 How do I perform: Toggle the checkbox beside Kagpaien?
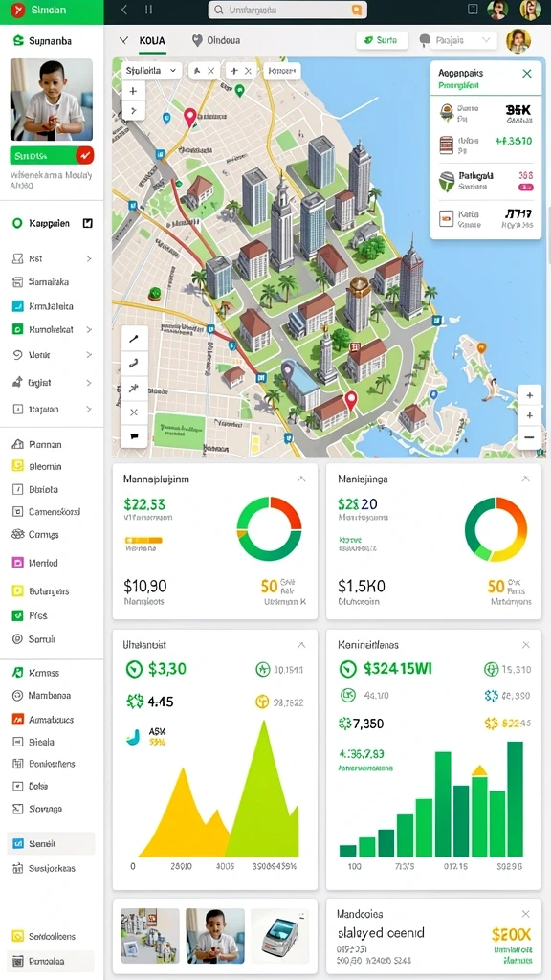(87, 223)
